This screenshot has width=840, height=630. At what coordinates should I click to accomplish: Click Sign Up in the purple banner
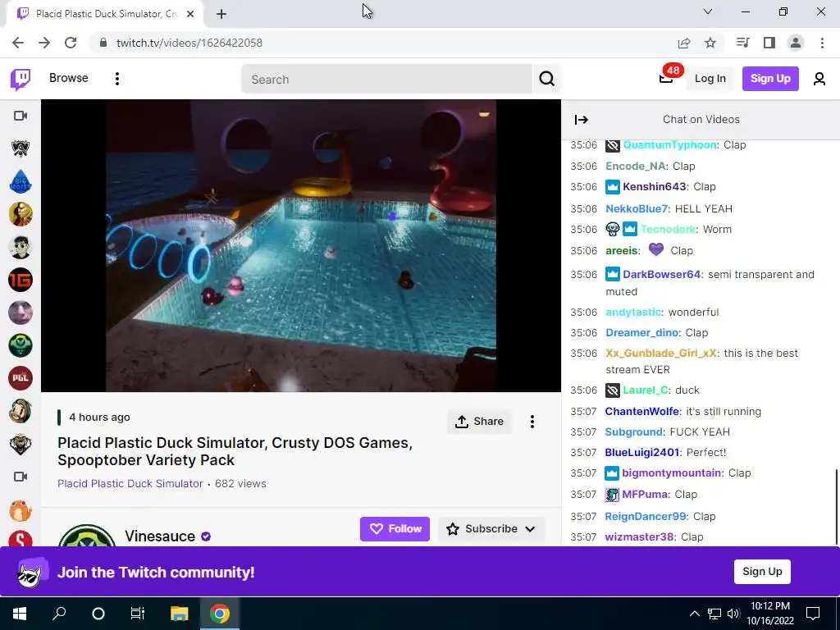point(762,572)
